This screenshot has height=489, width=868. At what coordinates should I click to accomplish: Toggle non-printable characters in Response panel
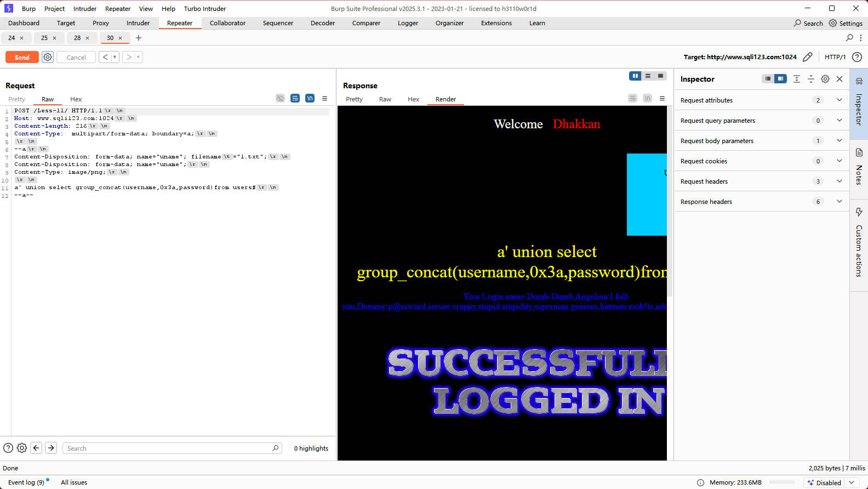pyautogui.click(x=647, y=98)
